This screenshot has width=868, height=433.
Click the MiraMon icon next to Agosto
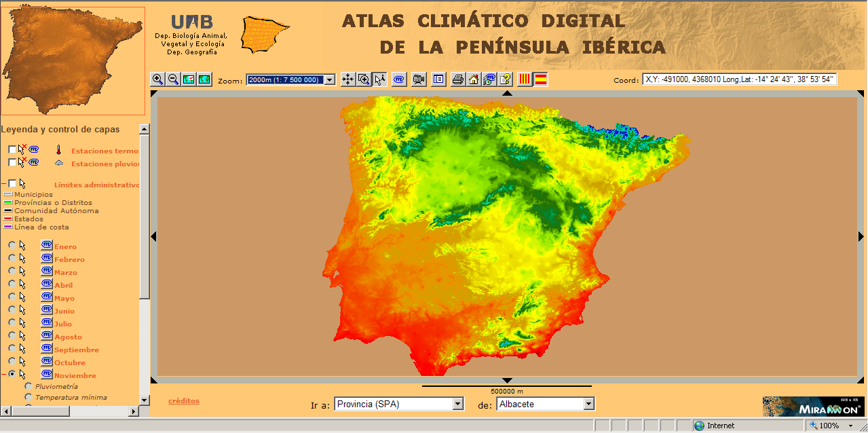(x=47, y=335)
